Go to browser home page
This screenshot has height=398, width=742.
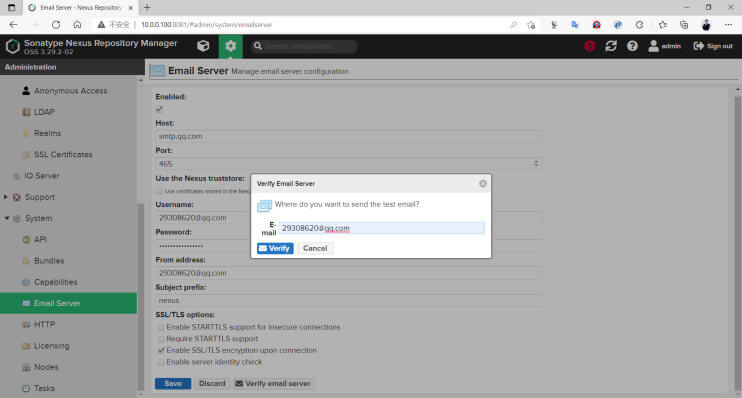tap(77, 25)
